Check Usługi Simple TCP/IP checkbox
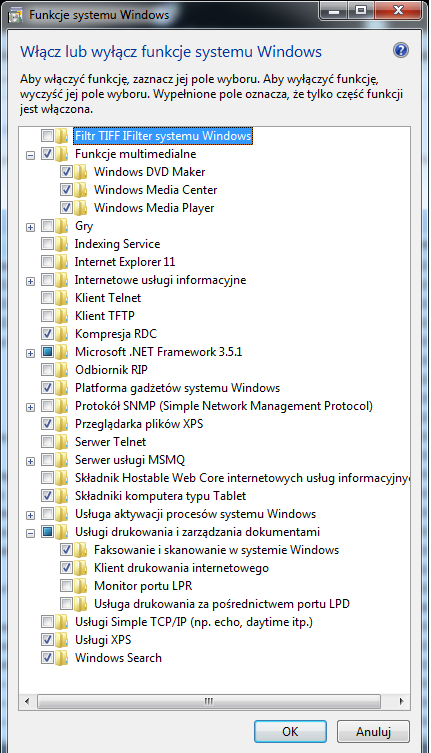 pyautogui.click(x=47, y=622)
